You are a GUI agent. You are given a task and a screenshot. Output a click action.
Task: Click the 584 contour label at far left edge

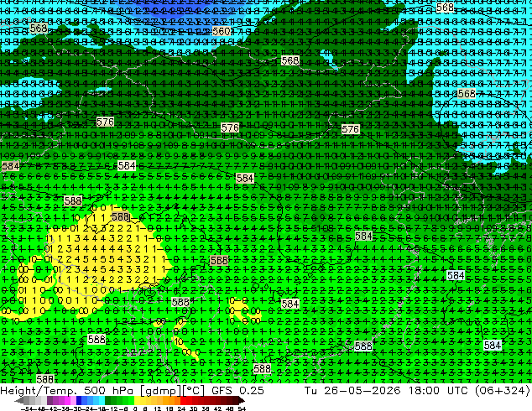pos(10,166)
